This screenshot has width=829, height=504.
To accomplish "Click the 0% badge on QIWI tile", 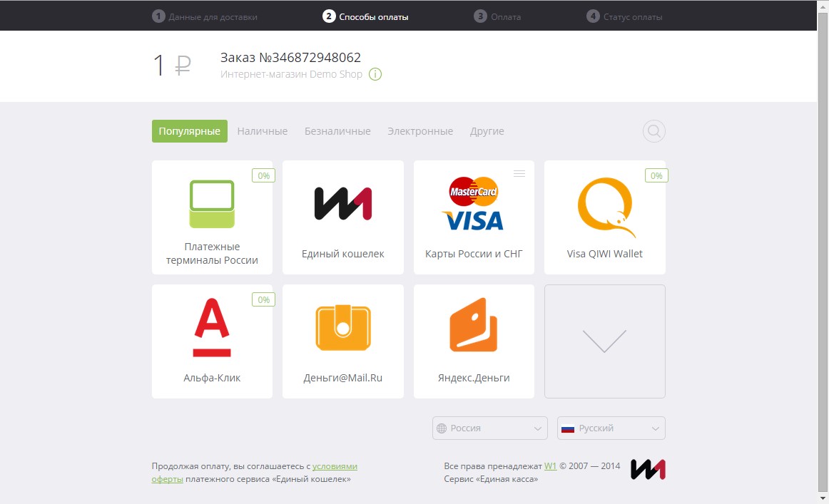I will pyautogui.click(x=656, y=175).
